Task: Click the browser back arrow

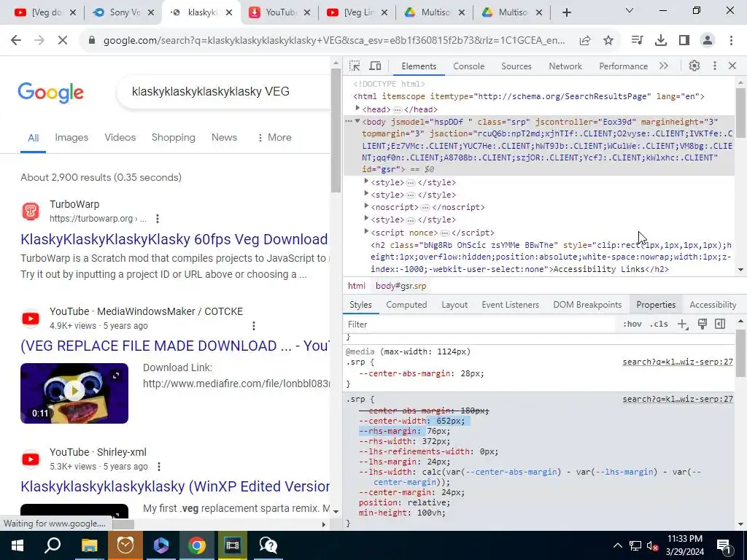Action: [16, 41]
